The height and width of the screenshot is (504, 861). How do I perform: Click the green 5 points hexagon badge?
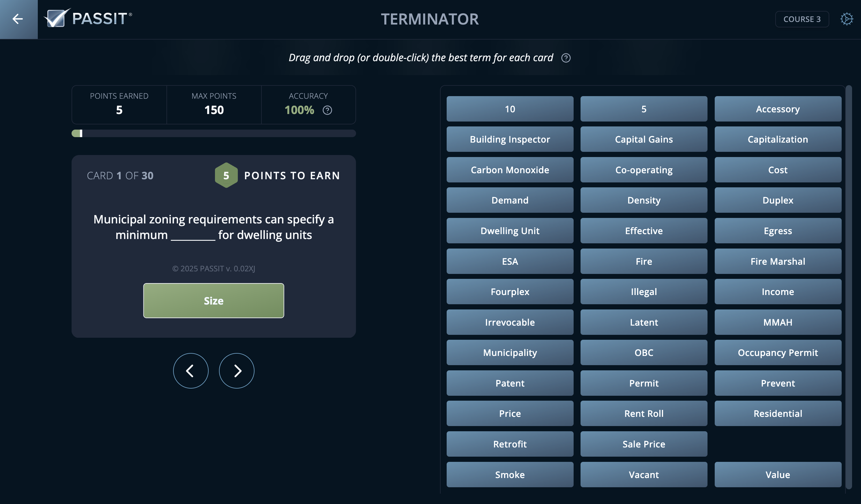[226, 175]
